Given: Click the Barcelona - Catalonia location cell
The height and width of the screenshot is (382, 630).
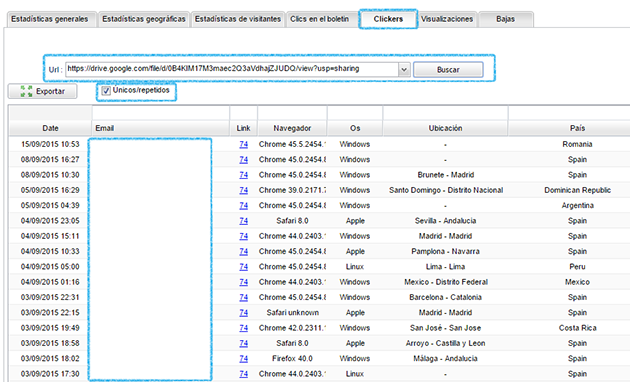Looking at the screenshot, I should (445, 297).
